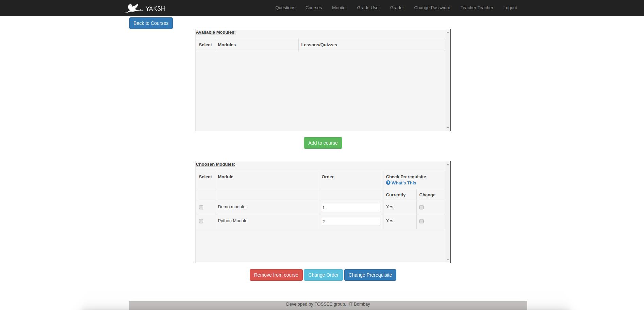Focus the order field for Python Module
Image resolution: width=644 pixels, height=310 pixels.
(351, 222)
